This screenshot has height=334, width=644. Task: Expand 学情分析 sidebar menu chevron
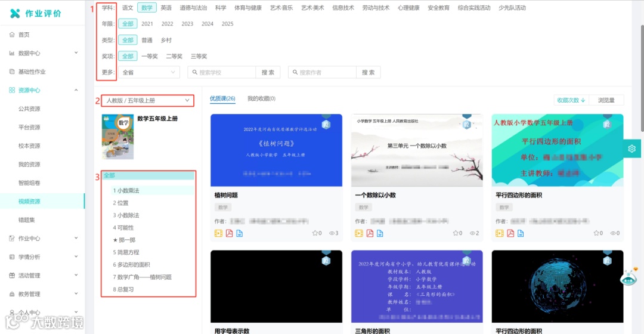pos(76,257)
